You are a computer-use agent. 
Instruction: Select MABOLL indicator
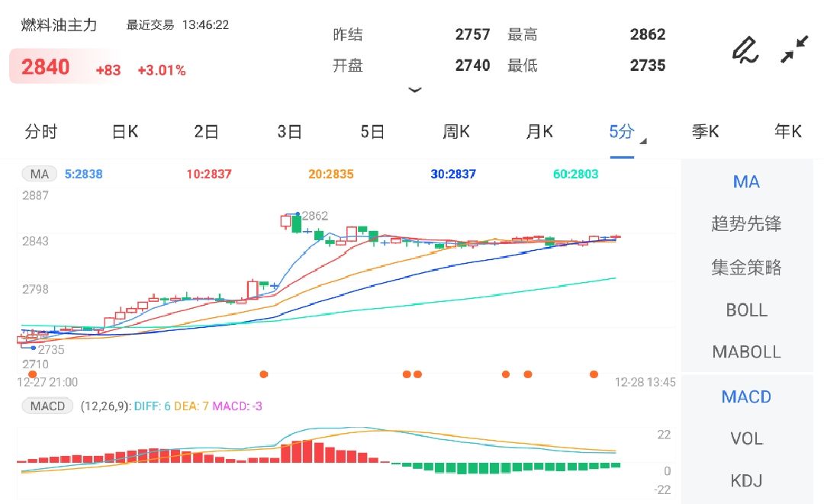[x=746, y=352]
